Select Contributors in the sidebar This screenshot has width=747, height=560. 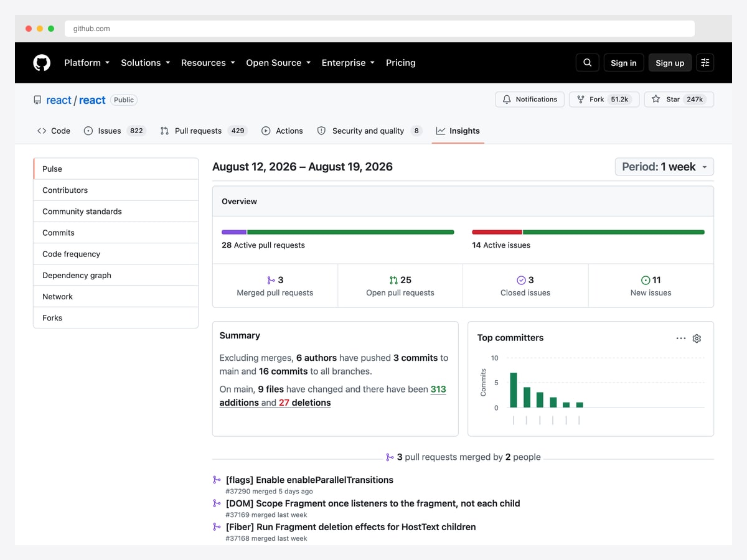pyautogui.click(x=116, y=190)
